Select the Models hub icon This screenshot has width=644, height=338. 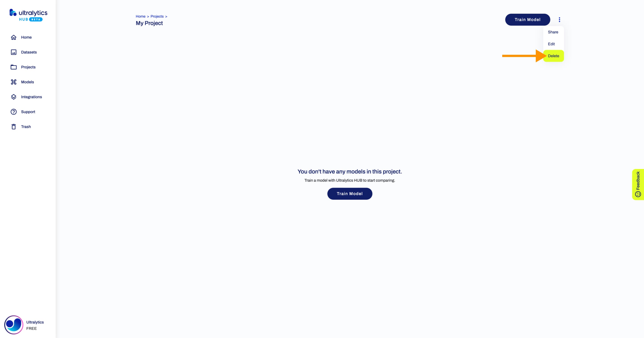(14, 82)
